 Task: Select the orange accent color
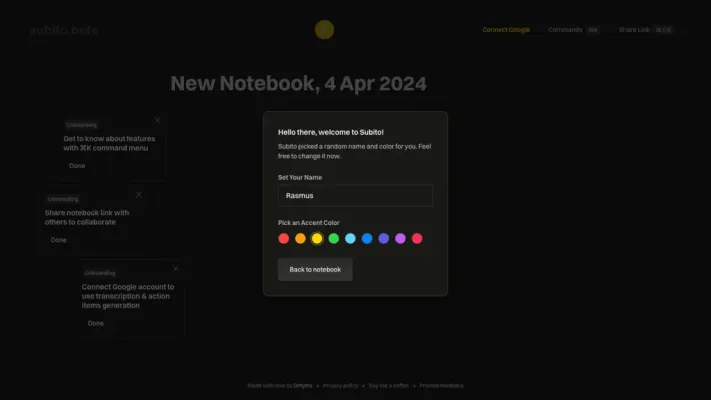click(x=300, y=238)
